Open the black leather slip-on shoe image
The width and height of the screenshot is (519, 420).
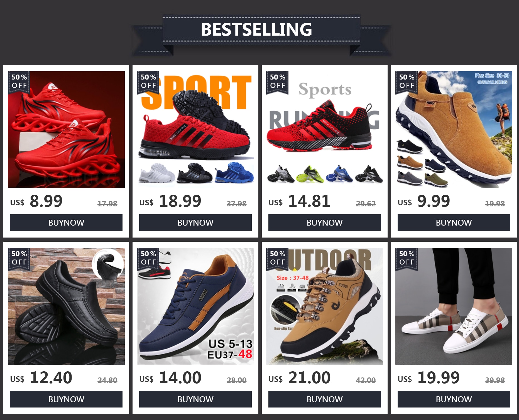(x=66, y=306)
